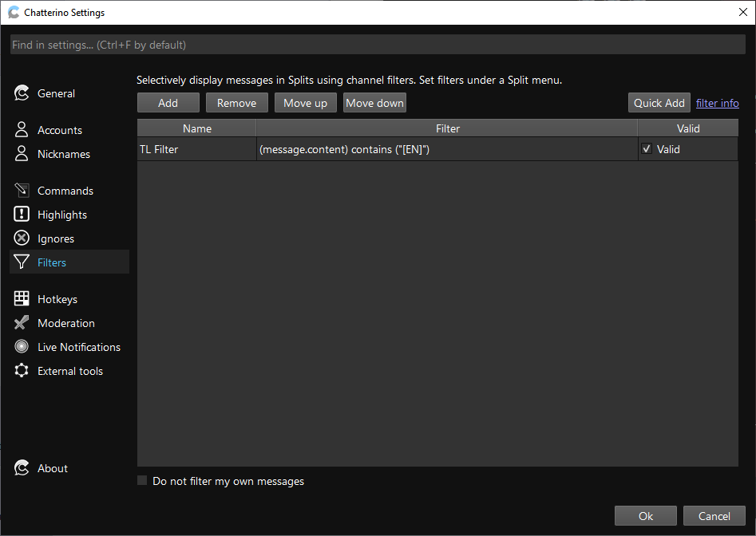Focus the Find in settings search field

point(378,45)
